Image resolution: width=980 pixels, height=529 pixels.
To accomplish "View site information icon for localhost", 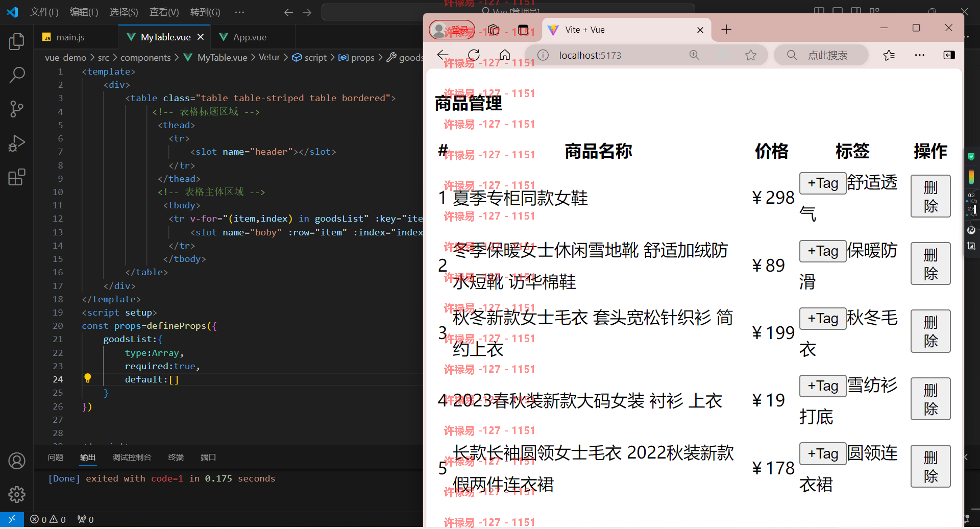I will click(x=543, y=55).
